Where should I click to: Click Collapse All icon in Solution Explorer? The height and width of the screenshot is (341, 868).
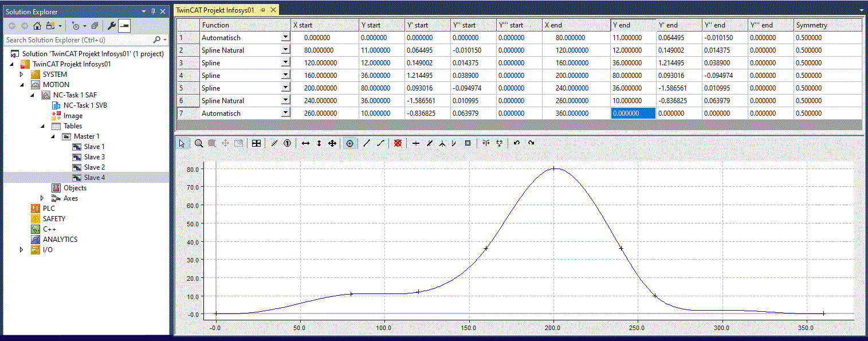pos(95,26)
